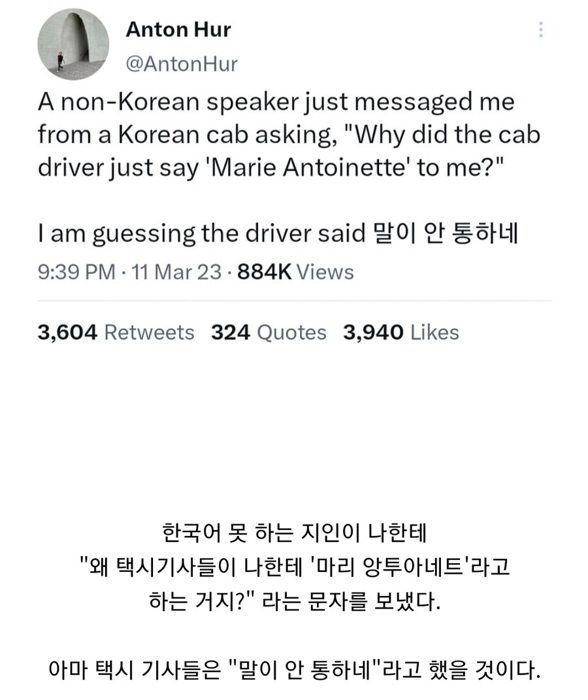Click "I am guessing the driver said"
Viewport: 588px width, 700px height.
click(x=201, y=233)
